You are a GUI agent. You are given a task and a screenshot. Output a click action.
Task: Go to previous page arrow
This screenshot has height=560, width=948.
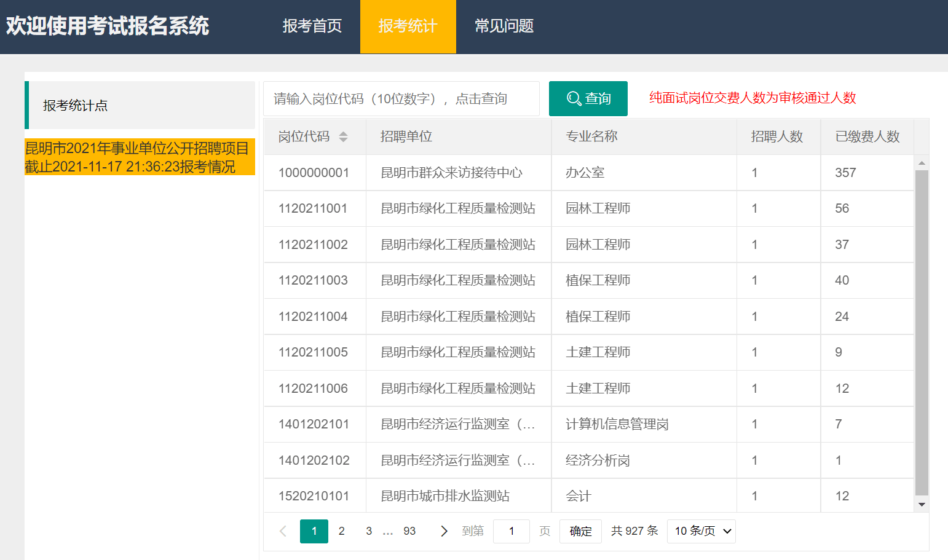(283, 531)
